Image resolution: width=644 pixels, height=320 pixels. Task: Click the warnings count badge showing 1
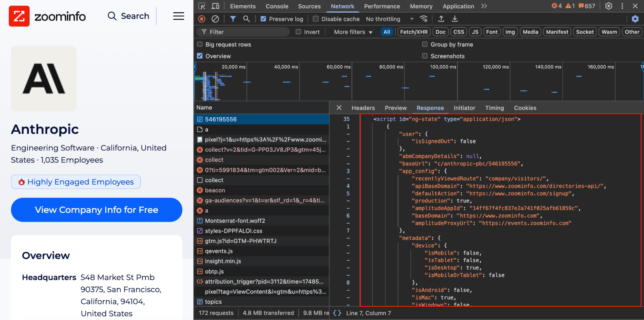(570, 6)
